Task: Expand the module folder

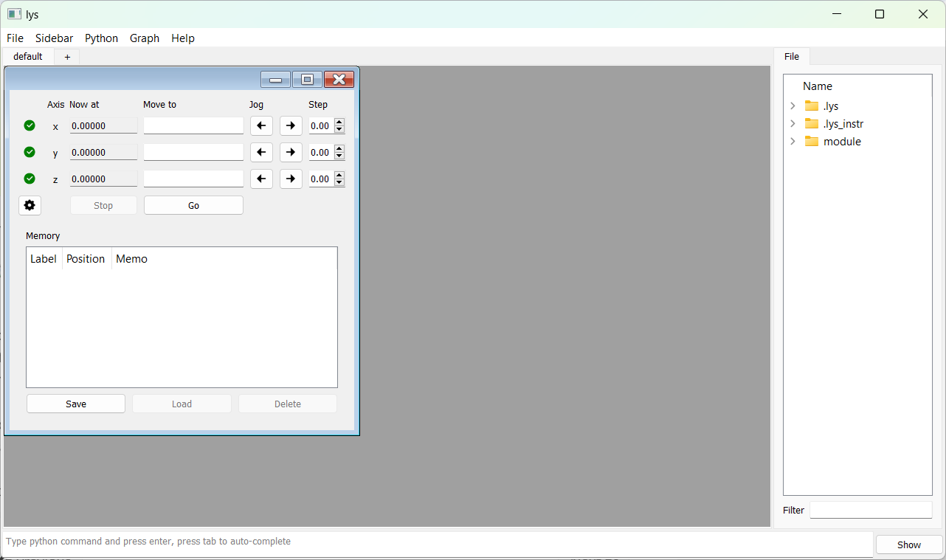Action: coord(793,142)
